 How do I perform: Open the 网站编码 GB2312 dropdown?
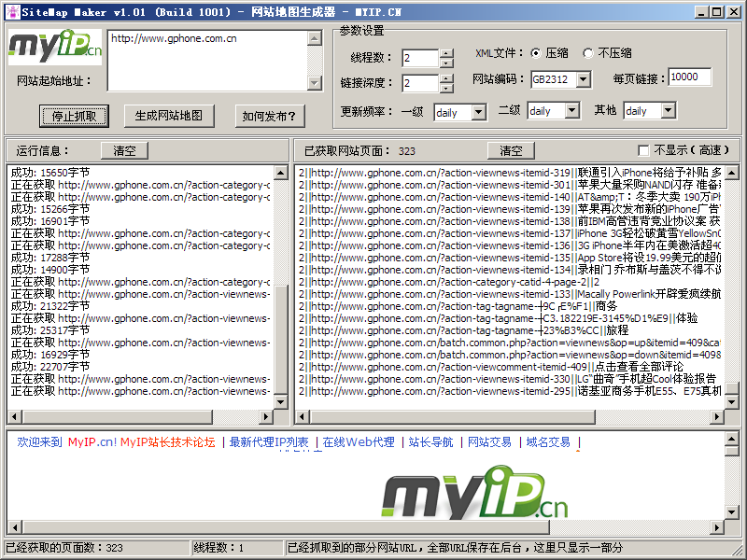584,79
